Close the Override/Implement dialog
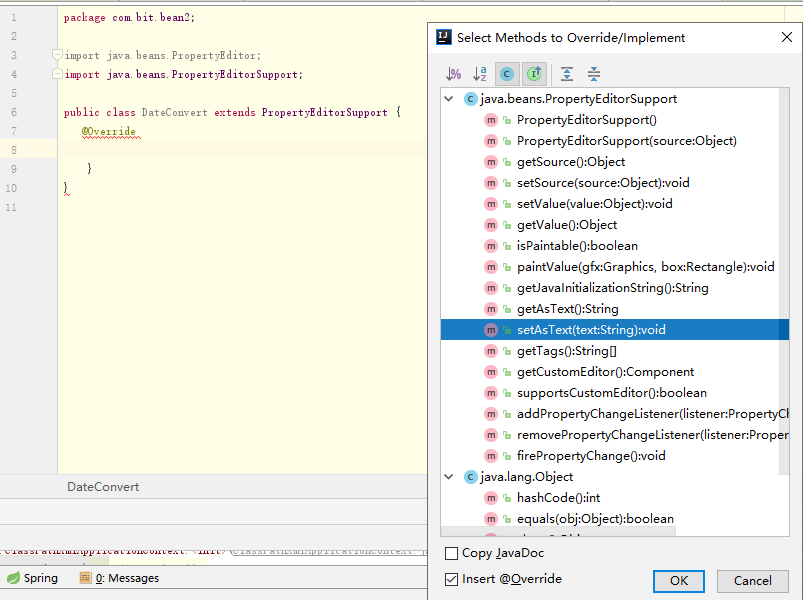Viewport: 803px width, 600px height. [x=787, y=37]
